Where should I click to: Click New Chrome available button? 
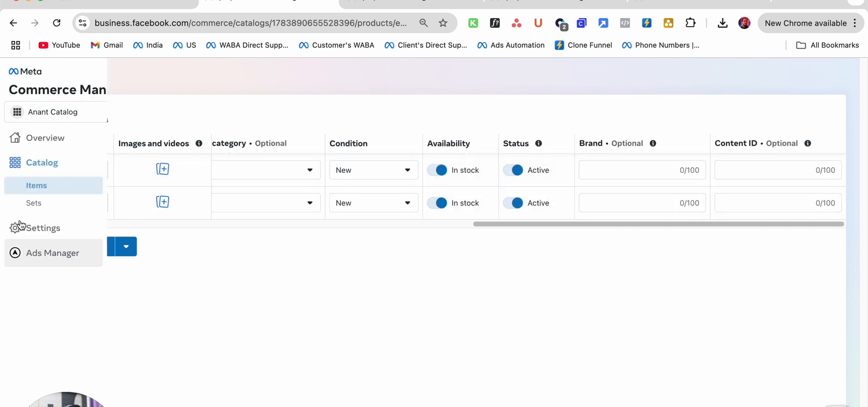click(x=810, y=23)
